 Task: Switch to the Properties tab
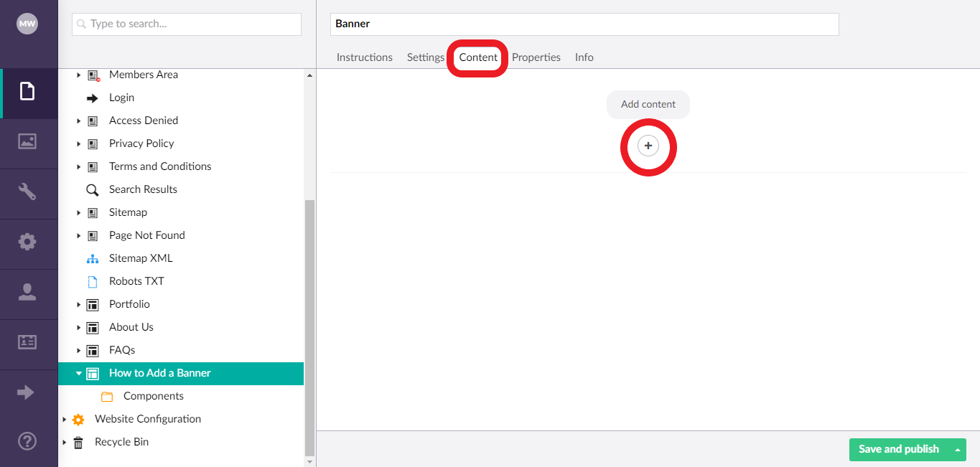536,57
